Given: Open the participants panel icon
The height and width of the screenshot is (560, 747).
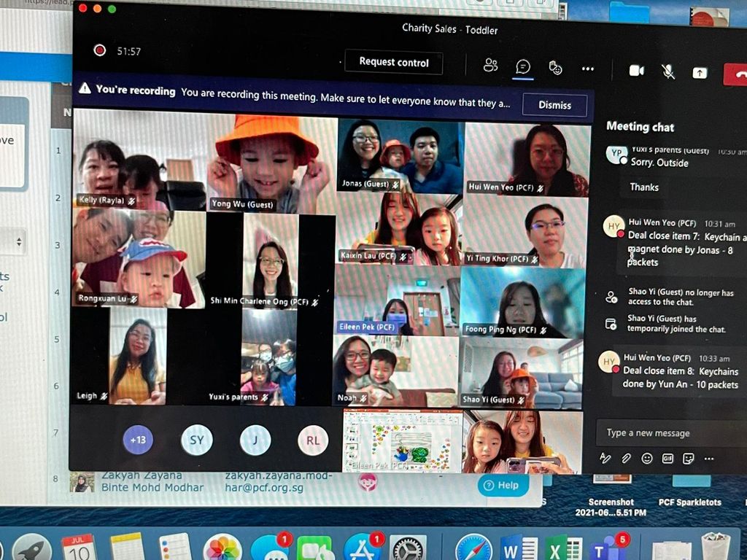Looking at the screenshot, I should point(490,65).
